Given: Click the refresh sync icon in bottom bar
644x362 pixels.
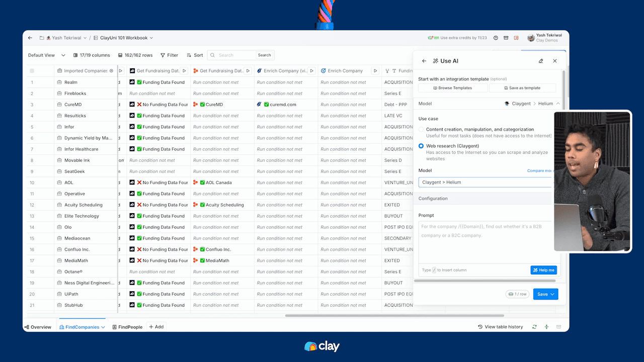Looking at the screenshot, I should [534, 327].
